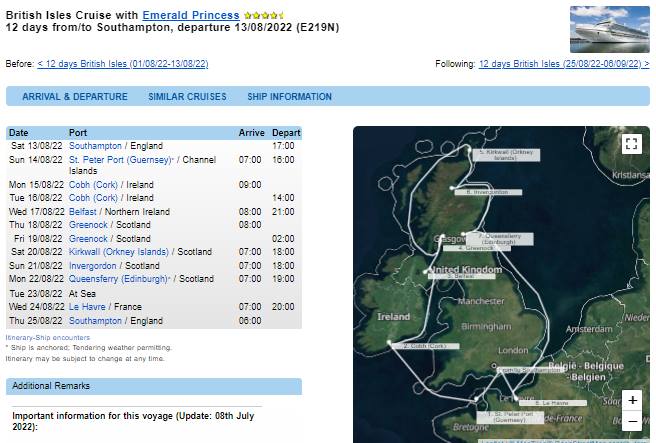Click the Kirkwall label on the map

[x=506, y=155]
